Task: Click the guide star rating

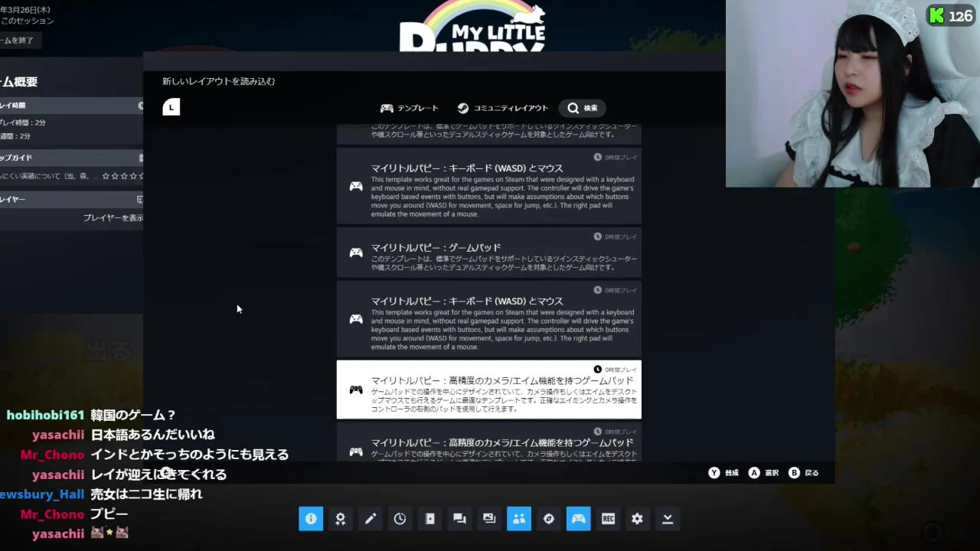Action: pyautogui.click(x=124, y=176)
